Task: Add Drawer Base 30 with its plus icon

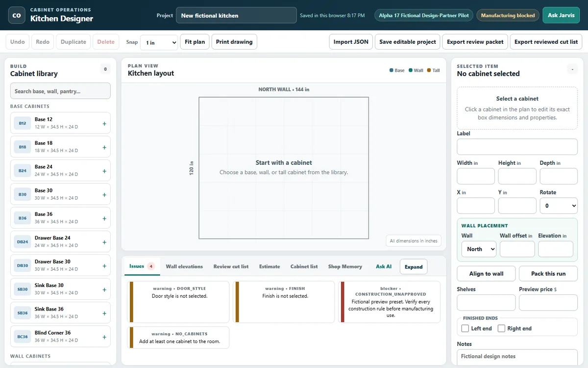Action: click(104, 266)
